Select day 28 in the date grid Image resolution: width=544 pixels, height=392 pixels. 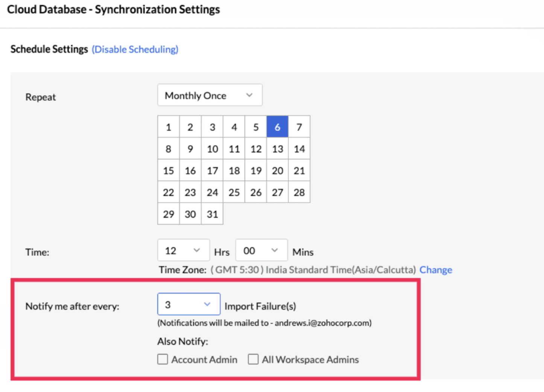point(299,193)
